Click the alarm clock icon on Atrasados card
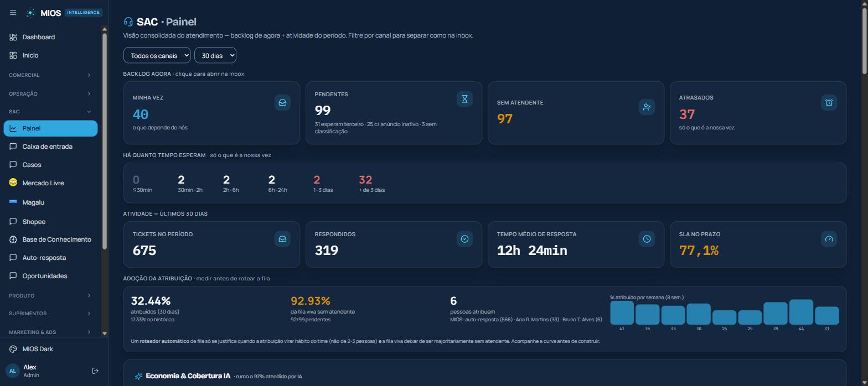 tap(829, 103)
